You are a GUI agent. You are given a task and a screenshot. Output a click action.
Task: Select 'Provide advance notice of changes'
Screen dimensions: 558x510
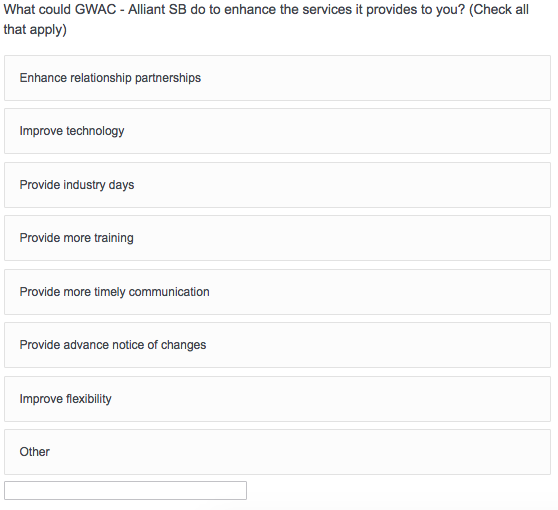(277, 345)
